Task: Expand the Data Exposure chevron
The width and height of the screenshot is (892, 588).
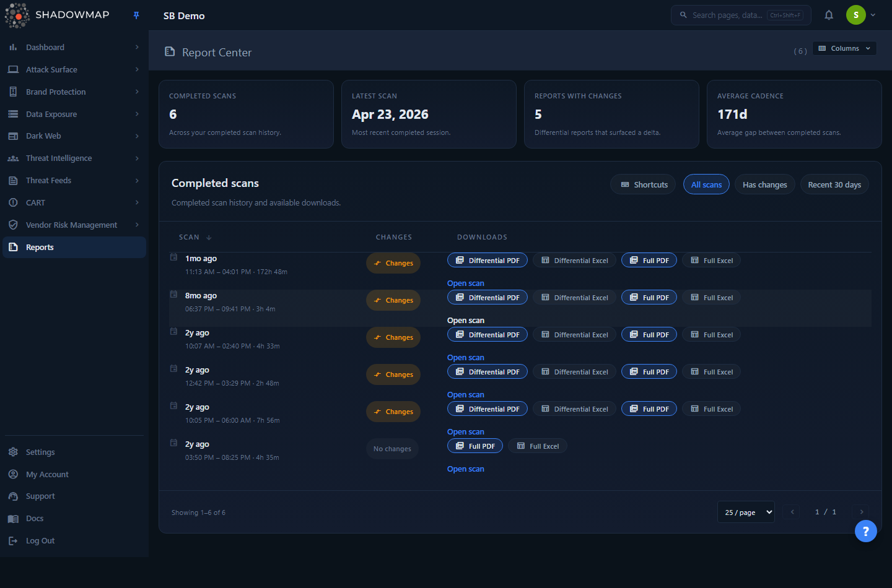Action: 137,114
